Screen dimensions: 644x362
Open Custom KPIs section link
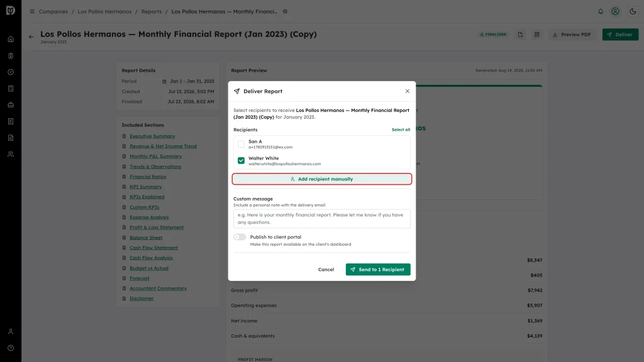tap(145, 207)
